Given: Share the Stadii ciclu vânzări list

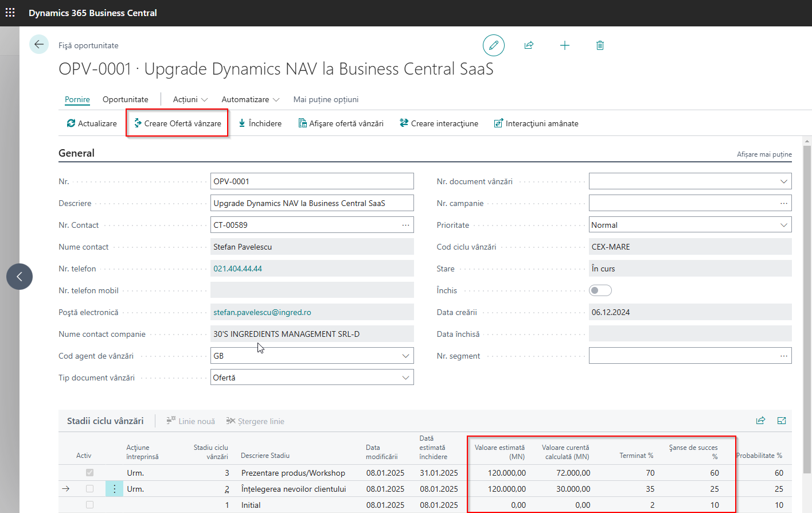Looking at the screenshot, I should click(760, 421).
